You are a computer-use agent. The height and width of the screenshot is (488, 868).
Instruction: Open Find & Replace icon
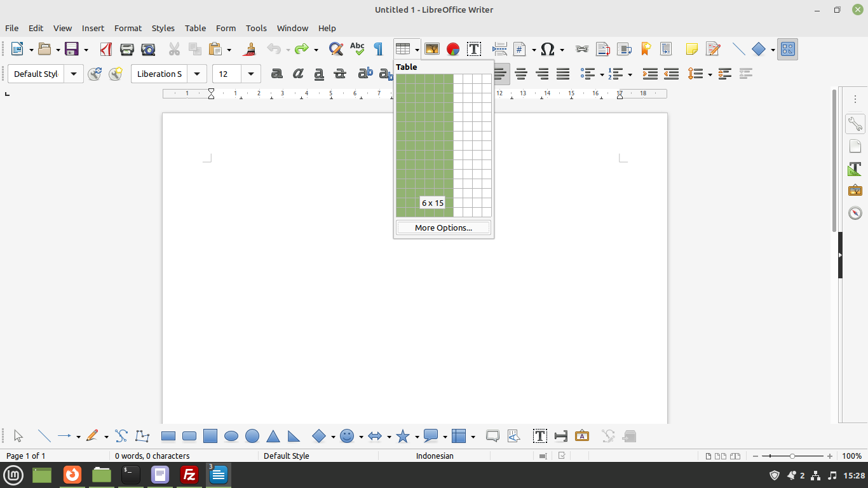[336, 49]
